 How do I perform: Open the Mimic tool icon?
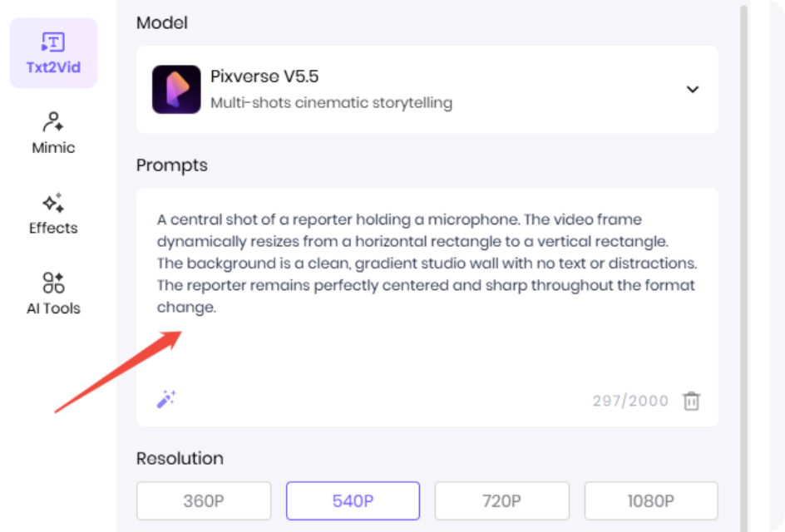tap(53, 122)
